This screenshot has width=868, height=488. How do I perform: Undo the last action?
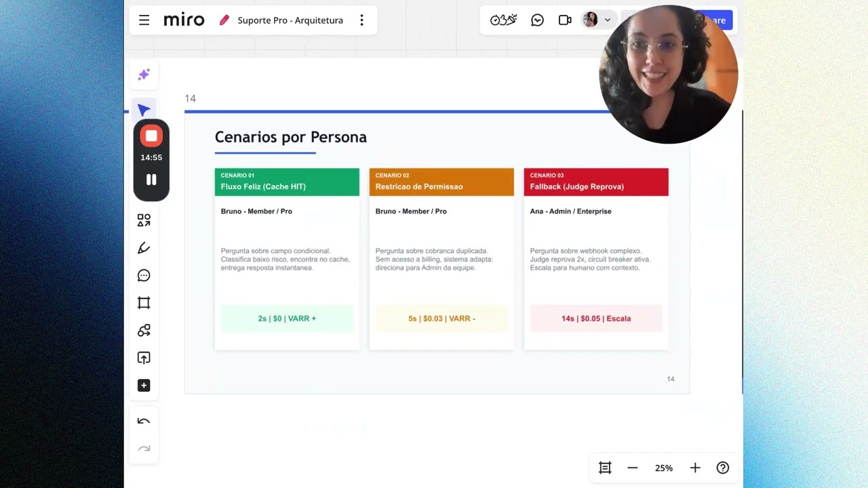click(x=144, y=421)
